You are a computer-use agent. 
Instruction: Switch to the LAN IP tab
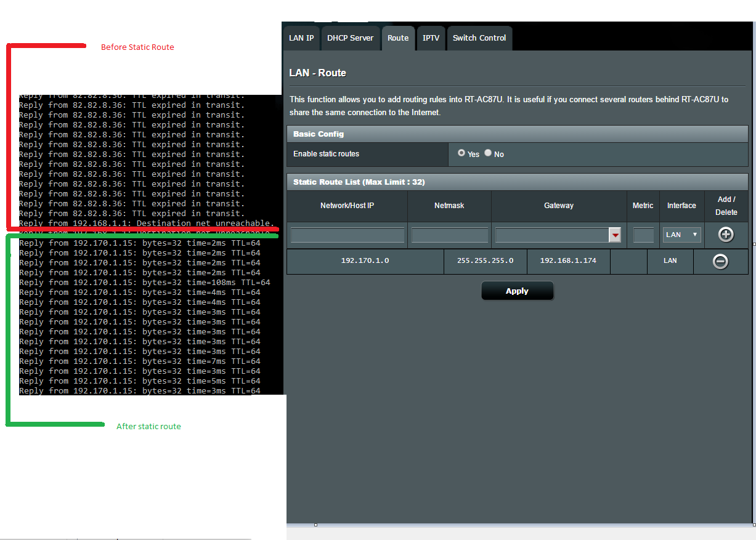coord(301,38)
